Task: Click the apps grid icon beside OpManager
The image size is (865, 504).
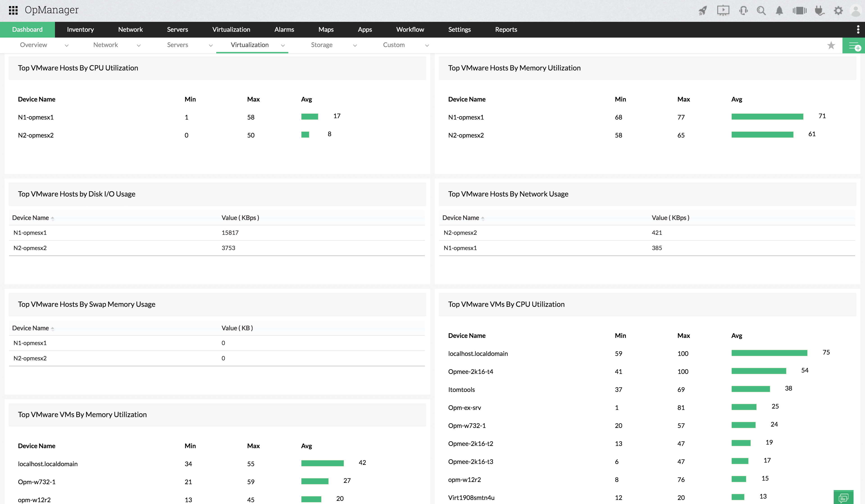Action: (13, 10)
